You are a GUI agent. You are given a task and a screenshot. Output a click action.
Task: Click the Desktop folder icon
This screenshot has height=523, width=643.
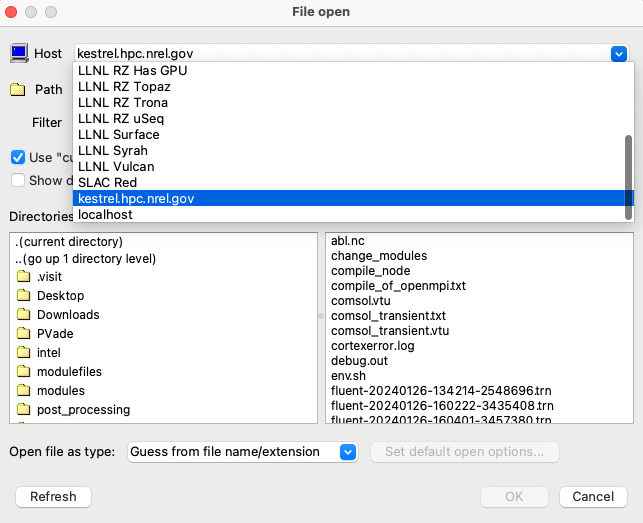23,296
